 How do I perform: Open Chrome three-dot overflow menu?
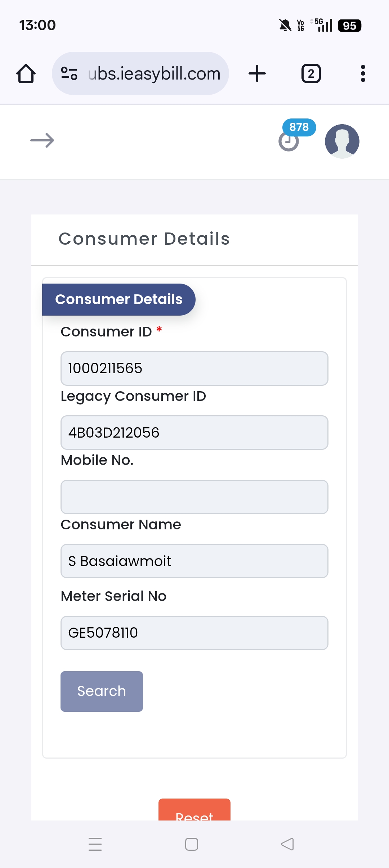363,74
